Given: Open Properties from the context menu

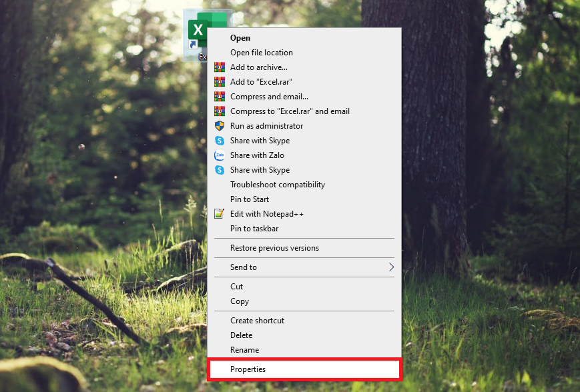Looking at the screenshot, I should [304, 369].
